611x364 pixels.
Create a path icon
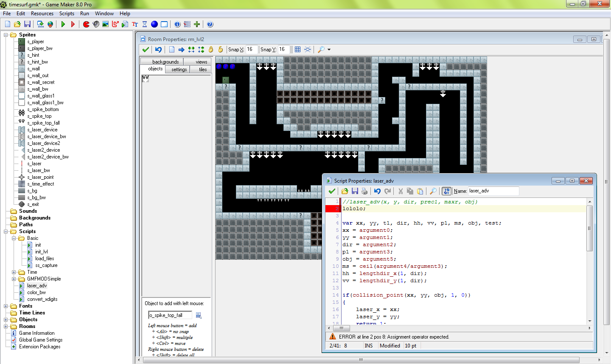point(115,24)
